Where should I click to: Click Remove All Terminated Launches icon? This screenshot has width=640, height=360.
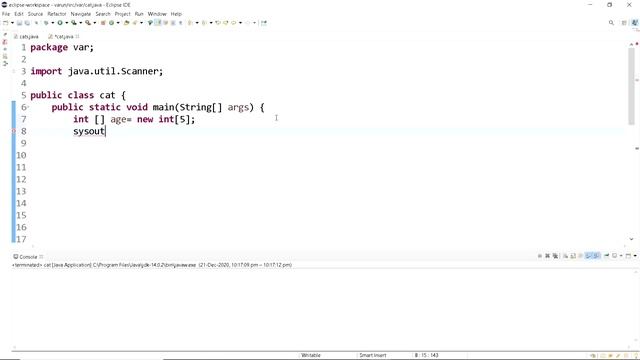tap(555, 256)
